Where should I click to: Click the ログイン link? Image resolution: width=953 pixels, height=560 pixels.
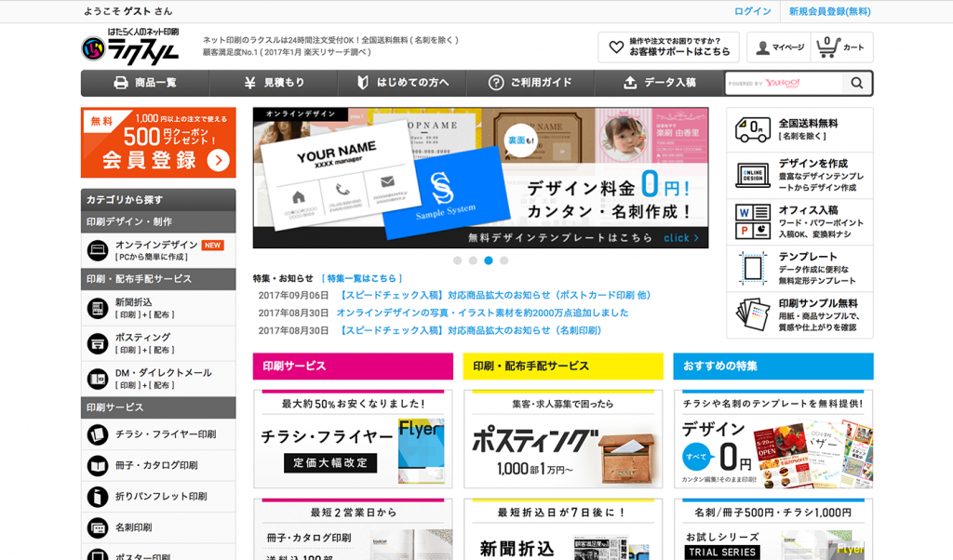[x=752, y=11]
